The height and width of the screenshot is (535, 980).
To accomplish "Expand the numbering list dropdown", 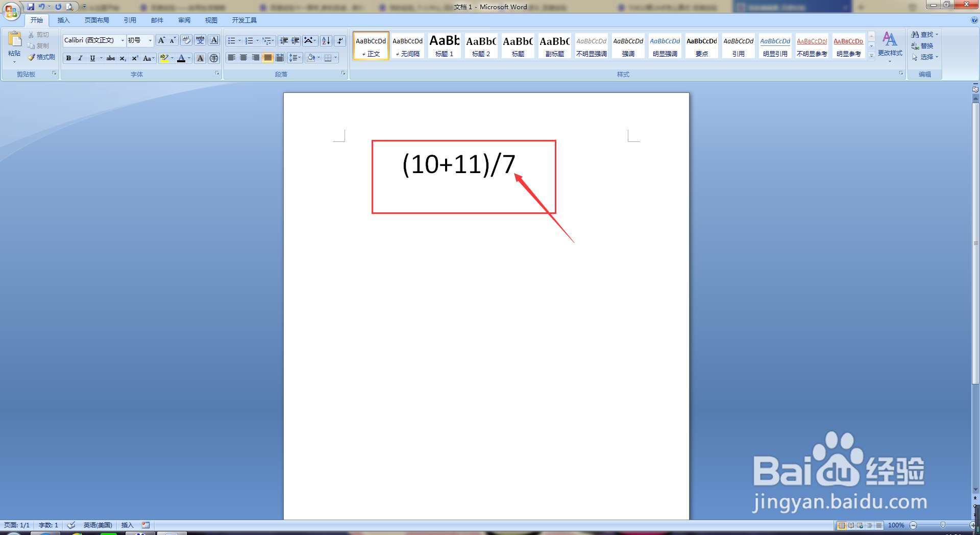I will point(257,40).
